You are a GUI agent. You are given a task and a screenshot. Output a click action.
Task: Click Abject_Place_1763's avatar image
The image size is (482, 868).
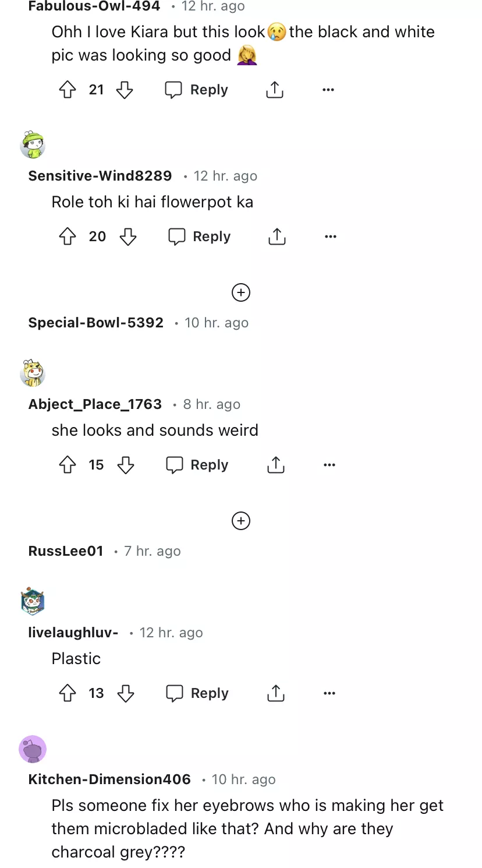coord(33,373)
